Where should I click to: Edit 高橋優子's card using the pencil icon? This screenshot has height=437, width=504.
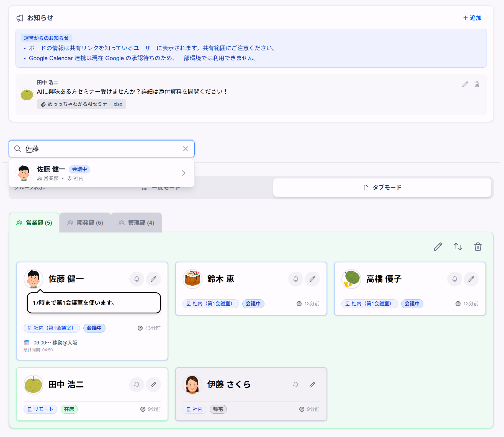tap(471, 279)
